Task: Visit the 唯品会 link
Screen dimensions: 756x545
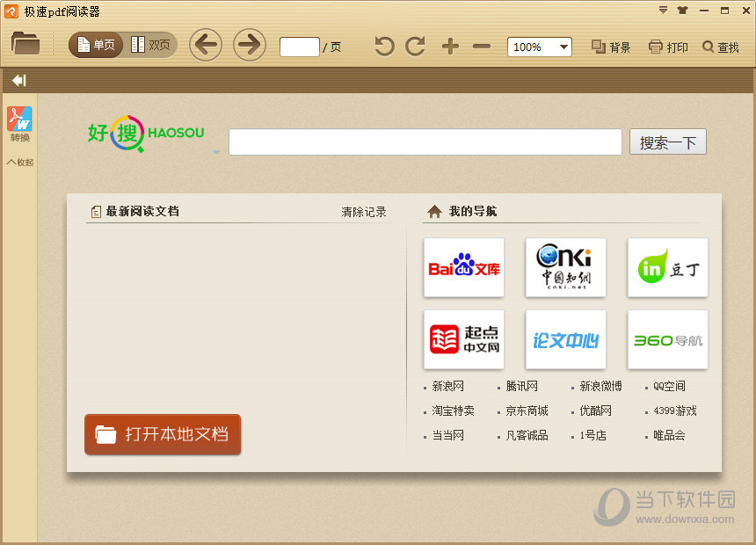Action: (669, 435)
